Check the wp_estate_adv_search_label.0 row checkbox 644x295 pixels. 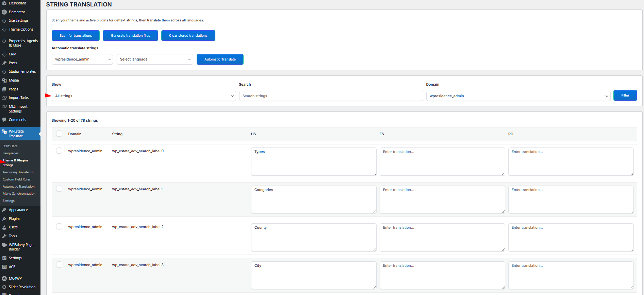(59, 151)
